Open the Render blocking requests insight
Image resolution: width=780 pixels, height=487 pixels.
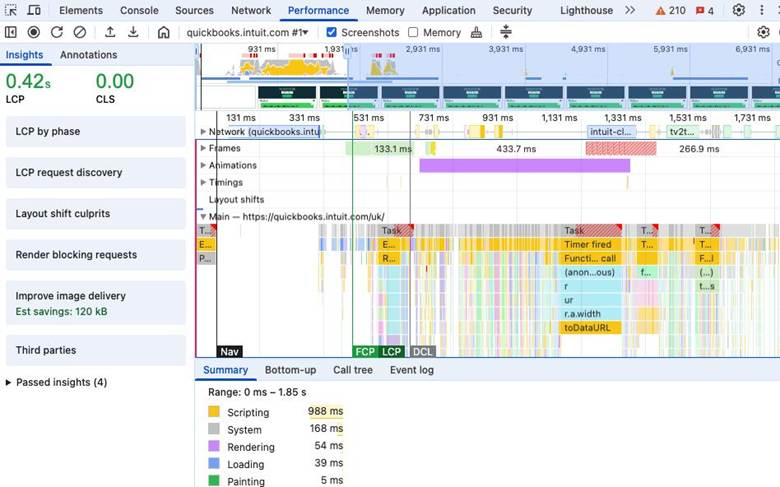pos(96,255)
